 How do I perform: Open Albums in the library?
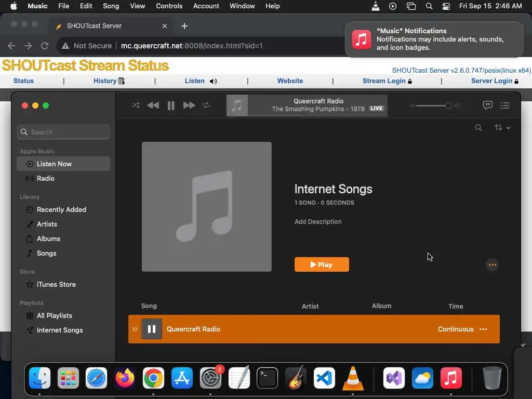click(x=63, y=239)
